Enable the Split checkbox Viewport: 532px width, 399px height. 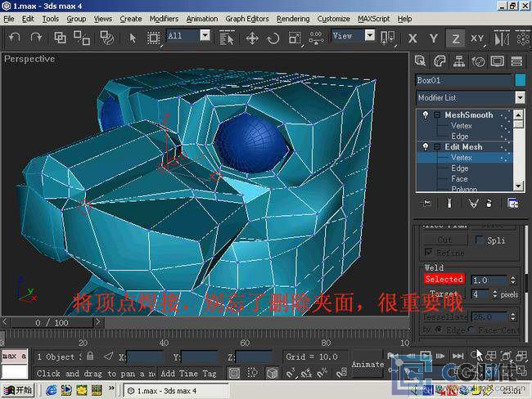[x=479, y=240]
